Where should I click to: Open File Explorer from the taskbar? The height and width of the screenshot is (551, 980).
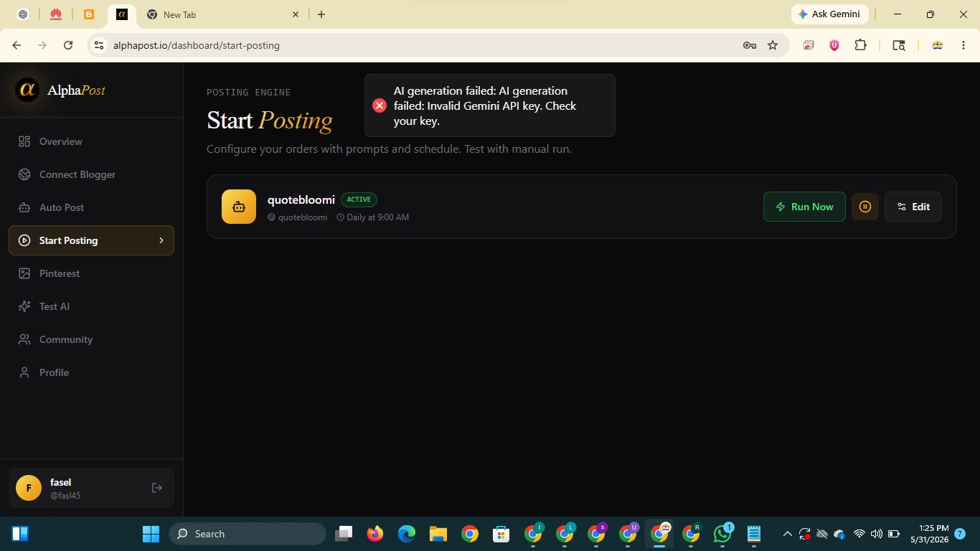pyautogui.click(x=438, y=534)
